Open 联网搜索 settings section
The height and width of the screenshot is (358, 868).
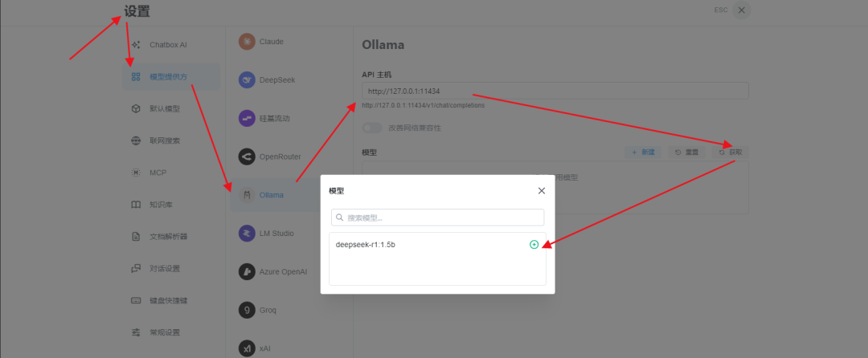click(171, 141)
